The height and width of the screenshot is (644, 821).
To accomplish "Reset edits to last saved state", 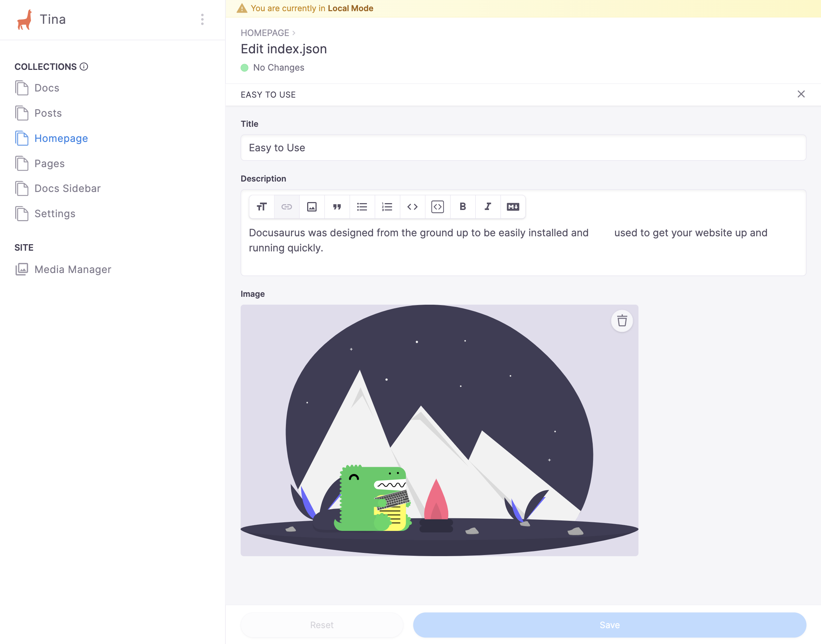I will (322, 625).
